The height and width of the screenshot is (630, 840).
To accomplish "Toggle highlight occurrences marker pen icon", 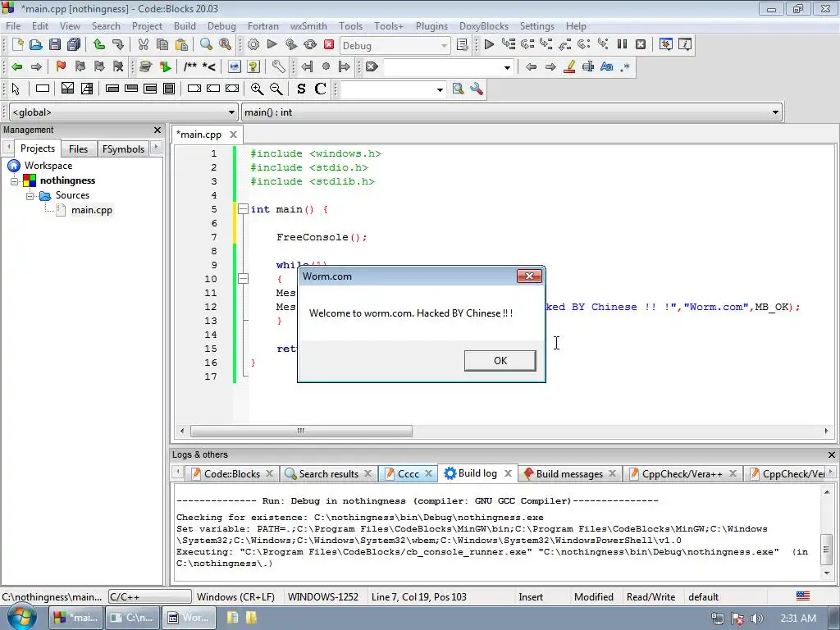I will 569,66.
